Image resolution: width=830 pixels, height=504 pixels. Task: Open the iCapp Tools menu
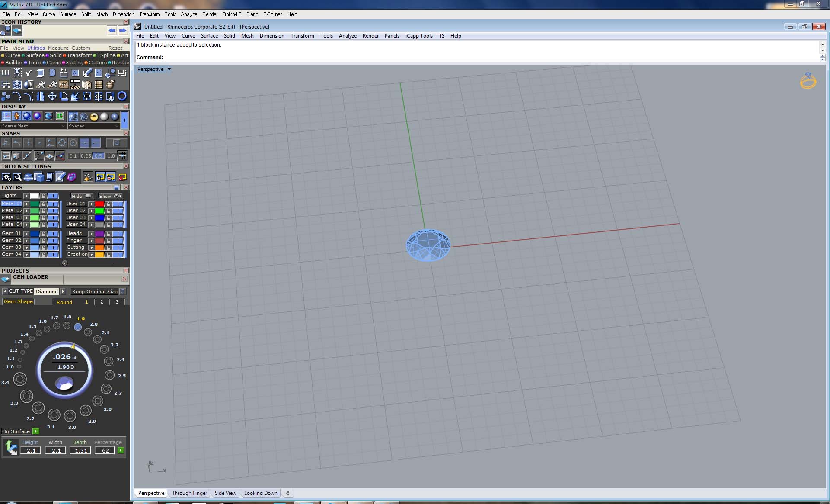(x=418, y=36)
